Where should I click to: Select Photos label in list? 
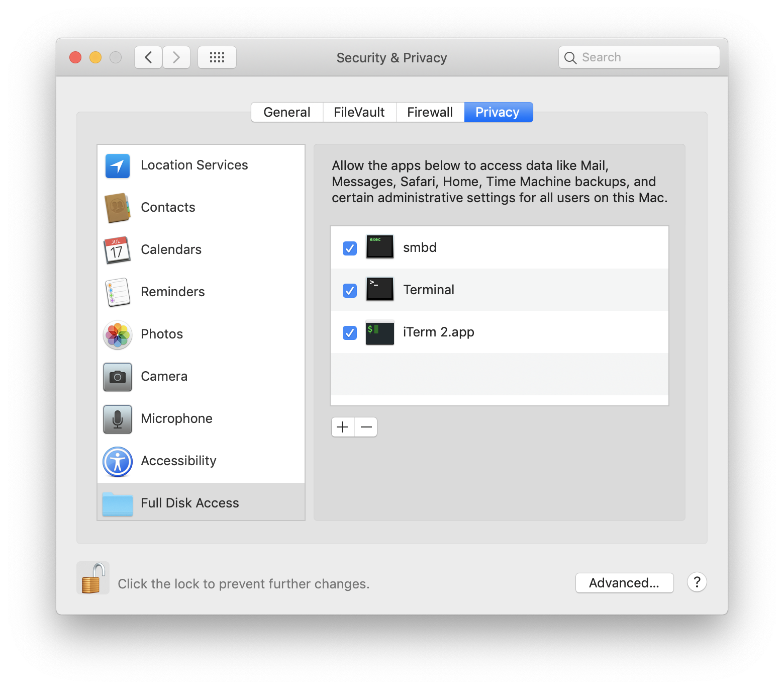click(x=162, y=334)
